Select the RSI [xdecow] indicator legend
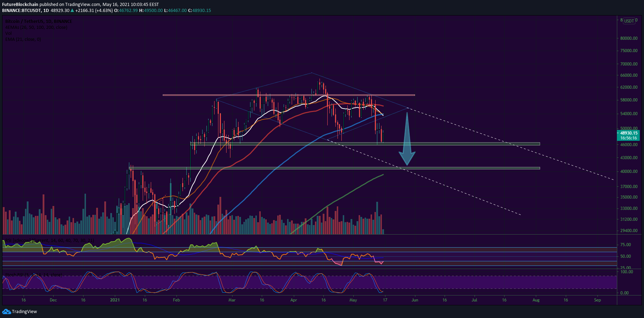644x318 pixels. pyautogui.click(x=50, y=241)
